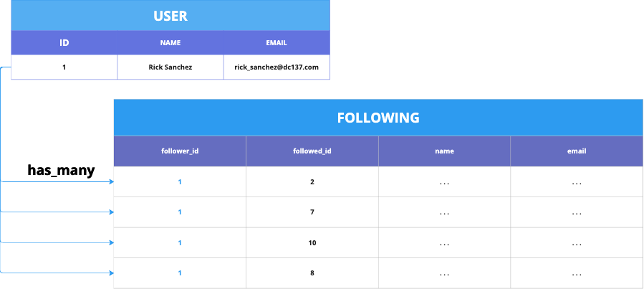Select the followed_id cell with value 7

click(312, 212)
